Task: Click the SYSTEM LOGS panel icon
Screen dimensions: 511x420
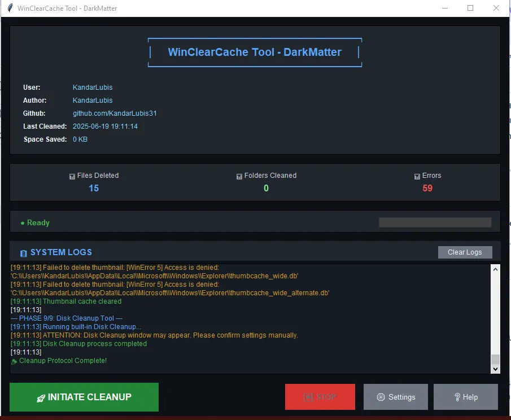Action: 23,252
